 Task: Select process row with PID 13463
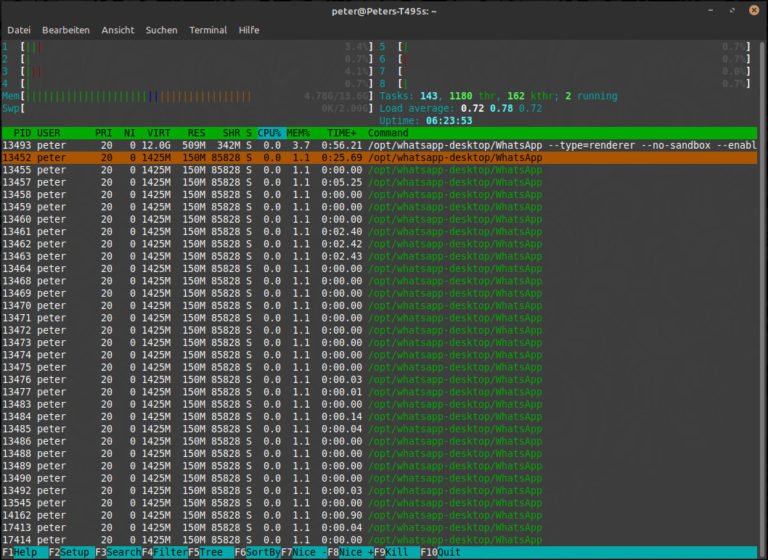[x=379, y=256]
